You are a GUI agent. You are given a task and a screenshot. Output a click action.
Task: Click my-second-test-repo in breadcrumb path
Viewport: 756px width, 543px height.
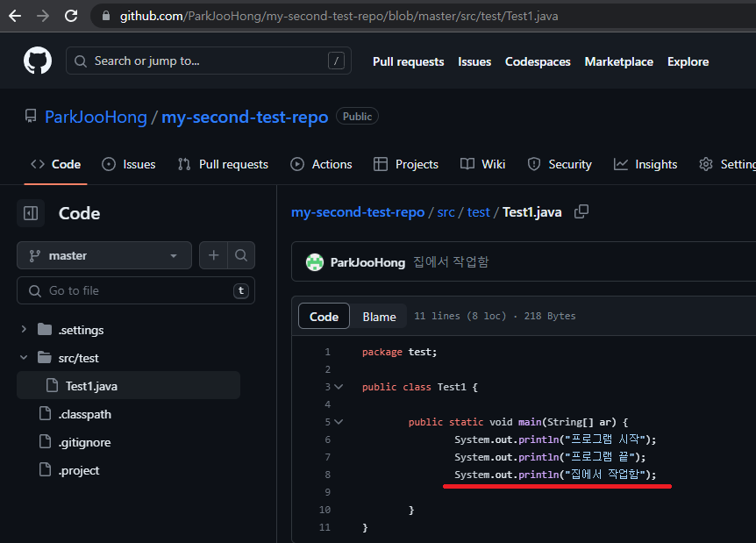point(358,212)
